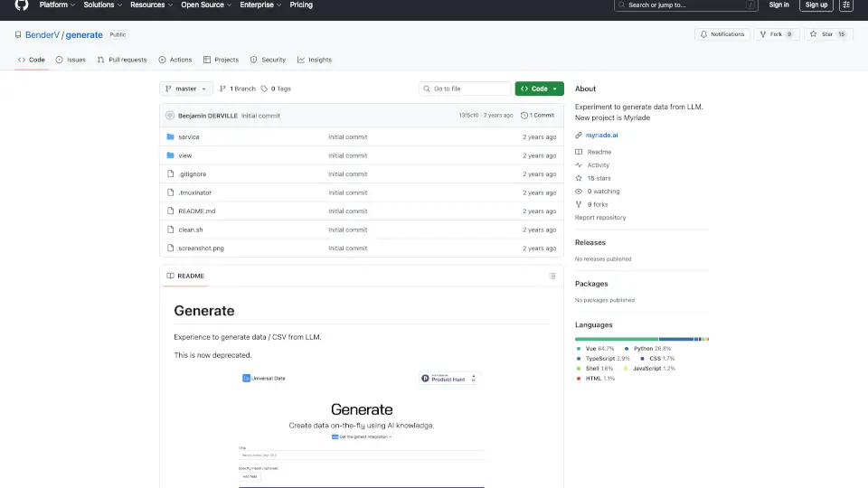Screen dimensions: 868x488
Task: Click the Python segment in languages bar
Action: click(676, 339)
